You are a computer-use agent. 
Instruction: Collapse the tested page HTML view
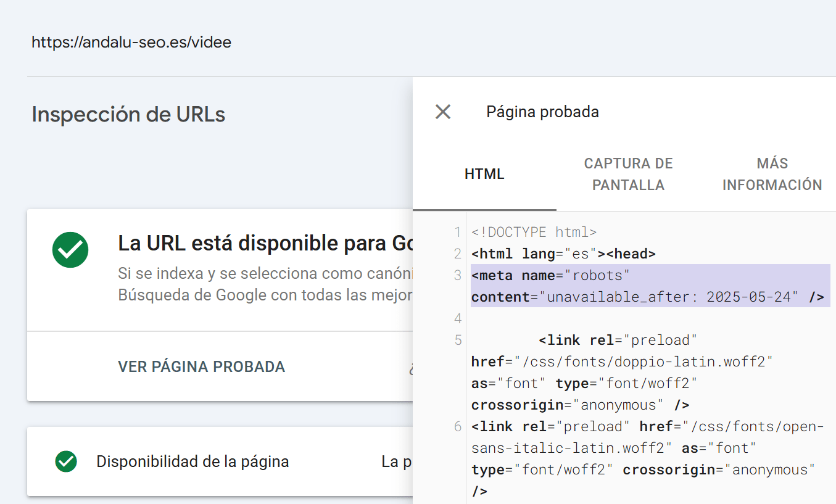point(442,112)
